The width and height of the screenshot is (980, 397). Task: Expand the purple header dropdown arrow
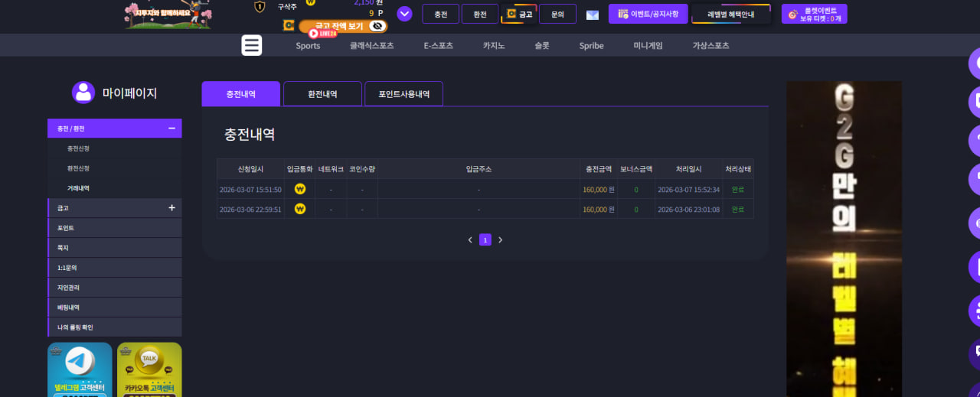click(x=404, y=14)
